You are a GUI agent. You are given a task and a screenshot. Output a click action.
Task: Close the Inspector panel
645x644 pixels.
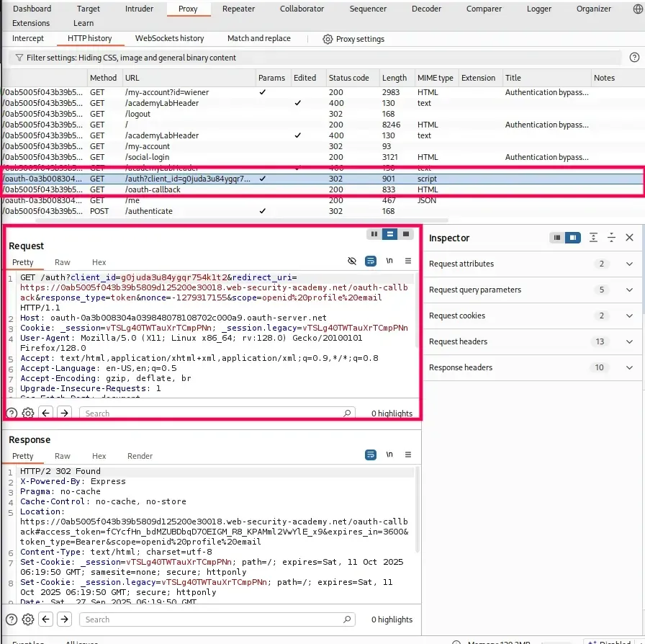[x=629, y=238]
